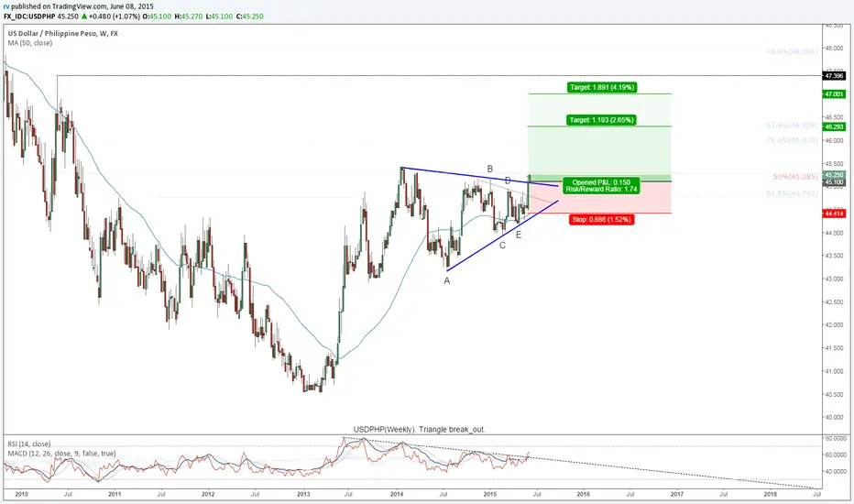Click the 'Target: 1.891 (4.19%)' label
The width and height of the screenshot is (854, 504).
click(602, 87)
